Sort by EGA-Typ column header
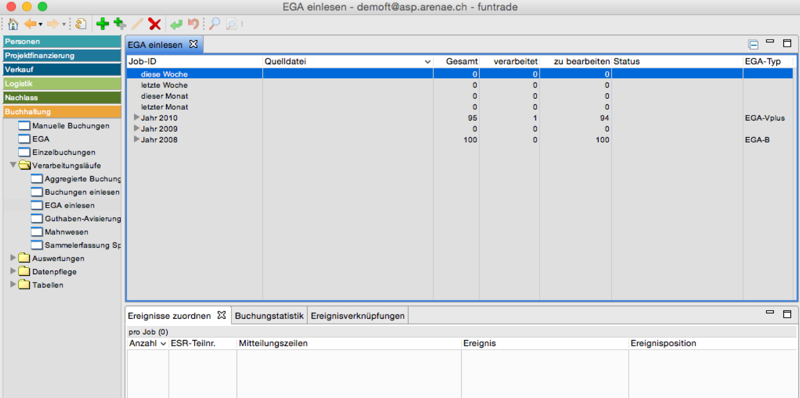 (768, 61)
